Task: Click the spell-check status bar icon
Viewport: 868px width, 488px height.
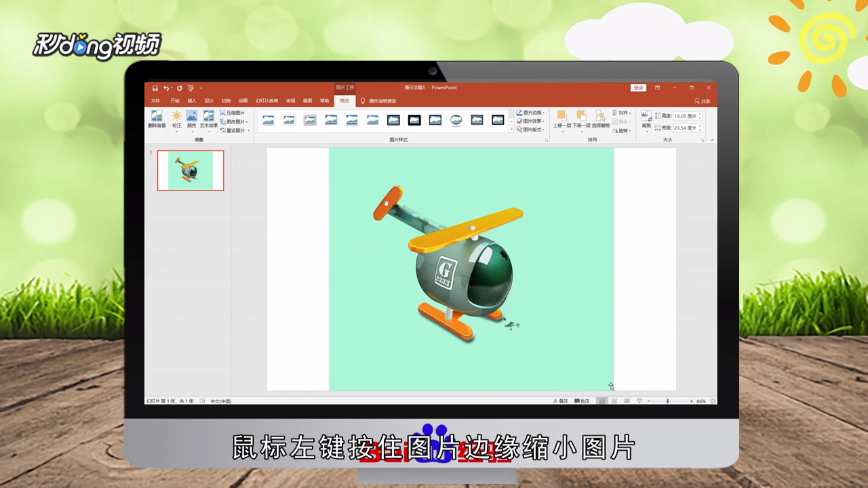Action: coord(203,401)
